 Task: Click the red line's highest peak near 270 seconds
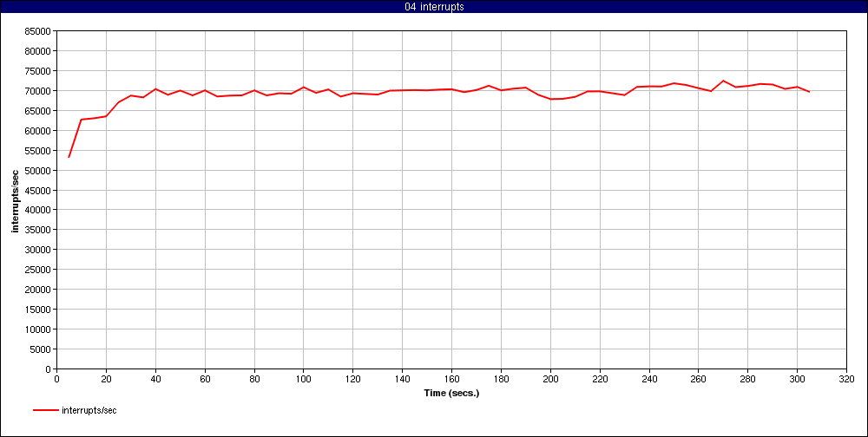(x=723, y=81)
